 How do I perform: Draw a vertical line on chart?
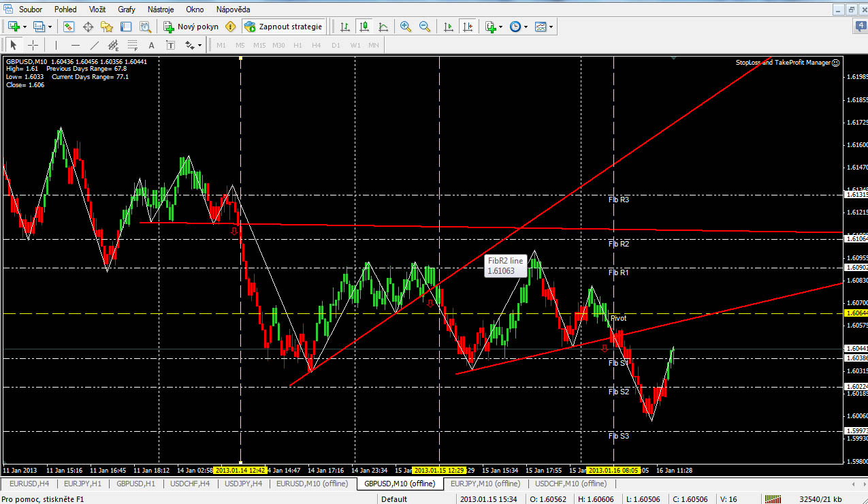point(54,46)
